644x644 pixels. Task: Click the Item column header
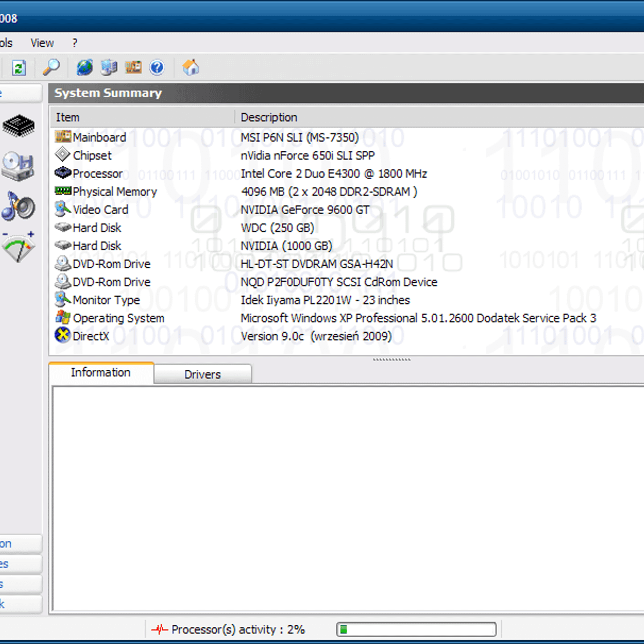[68, 117]
